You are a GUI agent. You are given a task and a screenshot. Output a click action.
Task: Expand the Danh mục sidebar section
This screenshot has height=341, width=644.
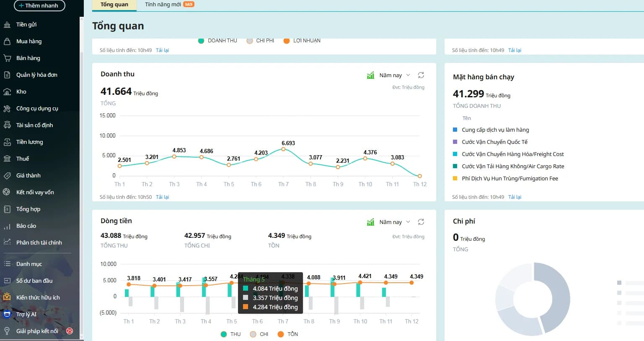[x=29, y=264]
